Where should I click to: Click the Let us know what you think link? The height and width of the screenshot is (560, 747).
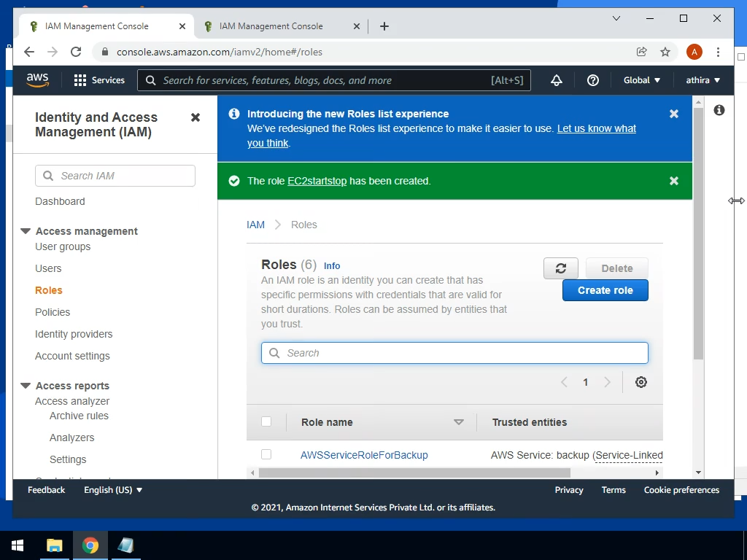tap(597, 128)
